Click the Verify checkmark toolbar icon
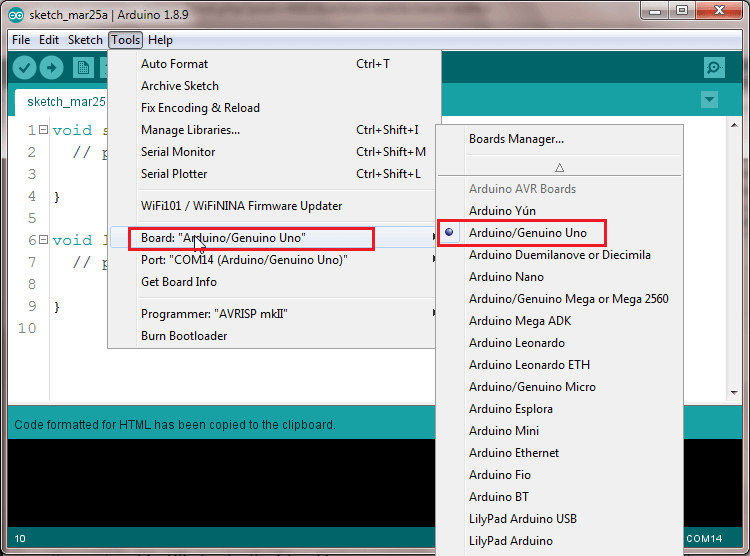This screenshot has width=750, height=556. click(x=24, y=67)
